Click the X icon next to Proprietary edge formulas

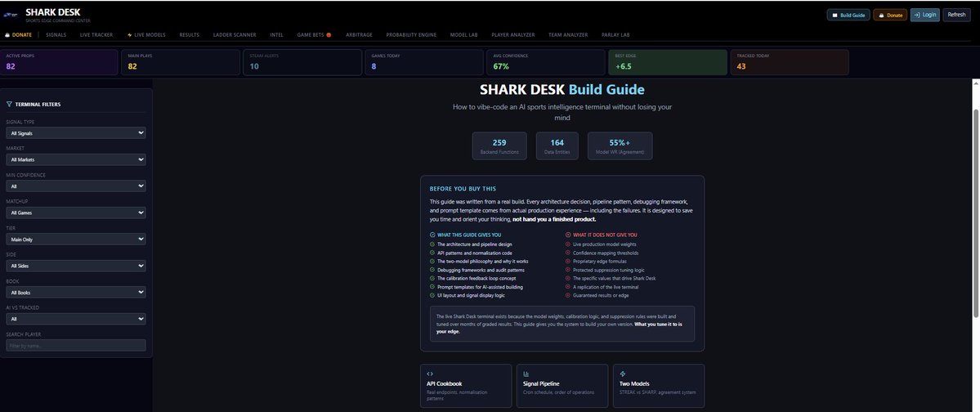568,262
